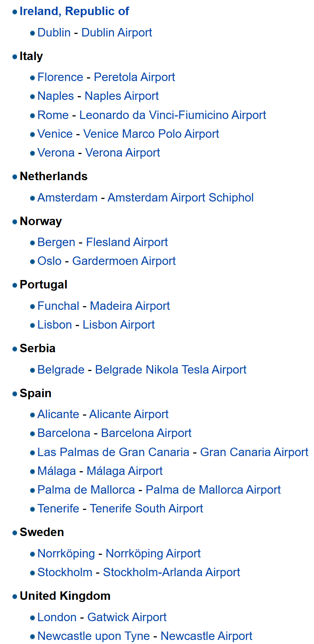Open Las Palmas de Gran Canaria link

tap(113, 452)
